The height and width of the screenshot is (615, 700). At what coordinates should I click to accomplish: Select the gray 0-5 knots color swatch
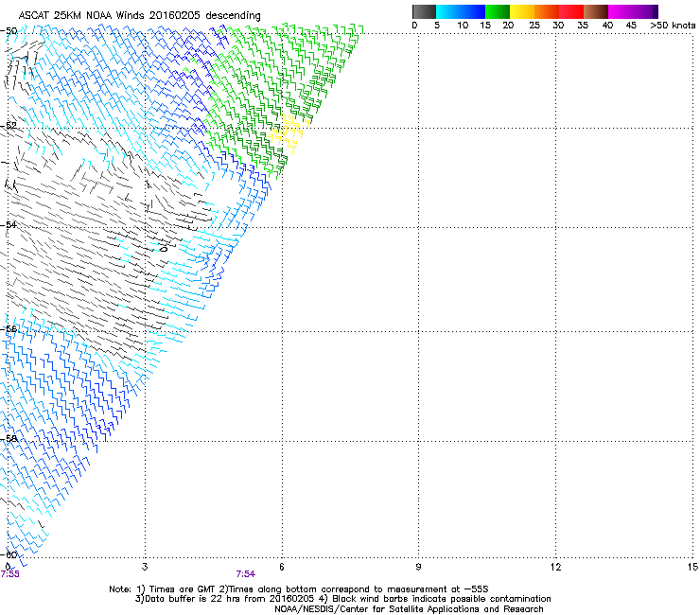(x=424, y=11)
